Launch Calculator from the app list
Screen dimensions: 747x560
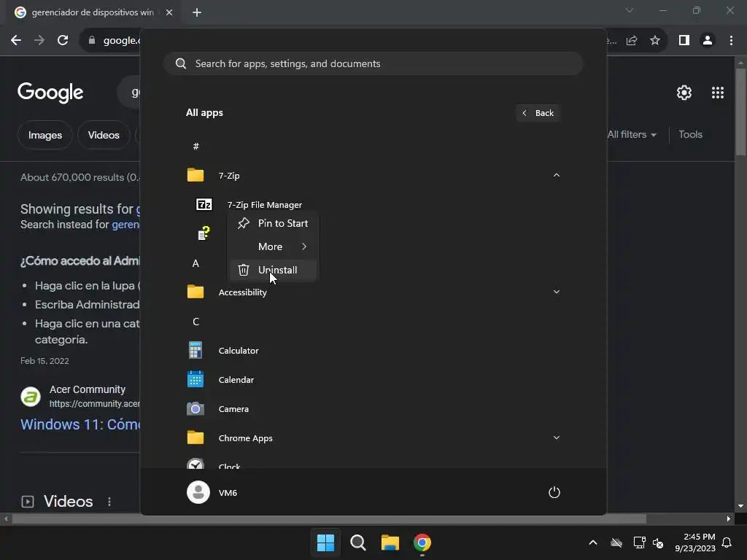tap(373, 351)
